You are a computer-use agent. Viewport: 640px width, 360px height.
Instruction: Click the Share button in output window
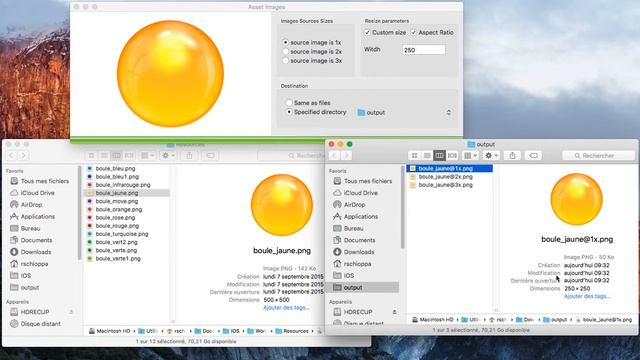click(512, 156)
